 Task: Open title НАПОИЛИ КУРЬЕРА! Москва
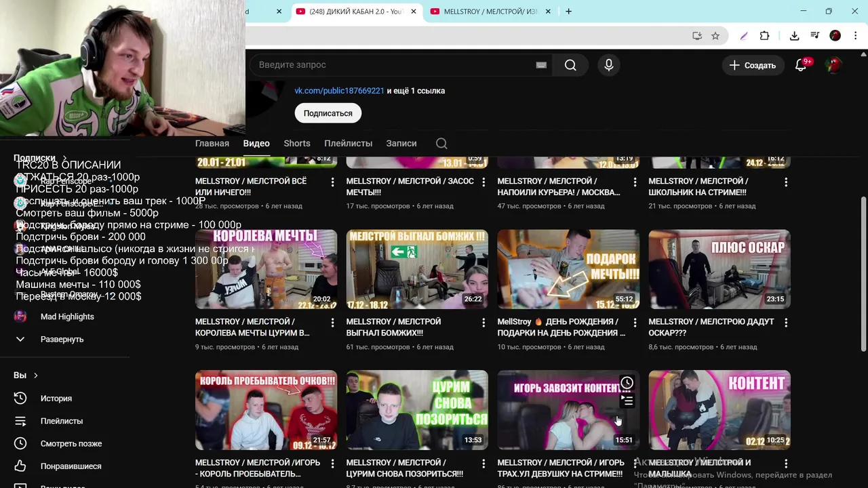coord(559,187)
